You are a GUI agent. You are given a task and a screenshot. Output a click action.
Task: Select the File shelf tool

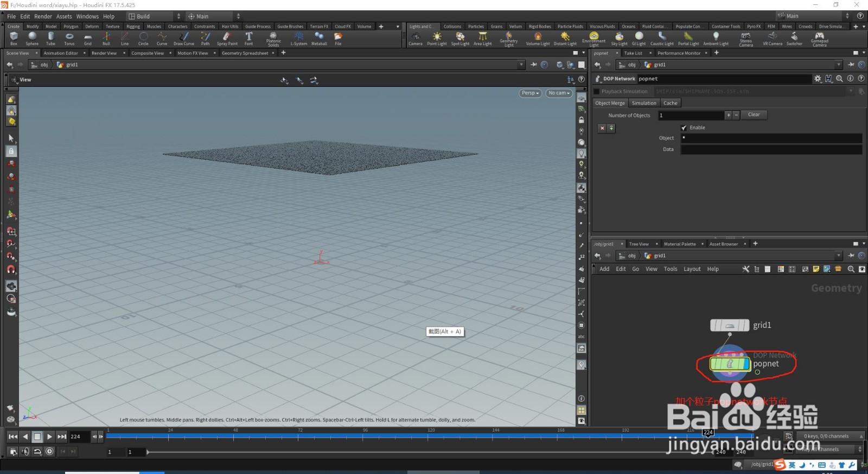pos(338,38)
